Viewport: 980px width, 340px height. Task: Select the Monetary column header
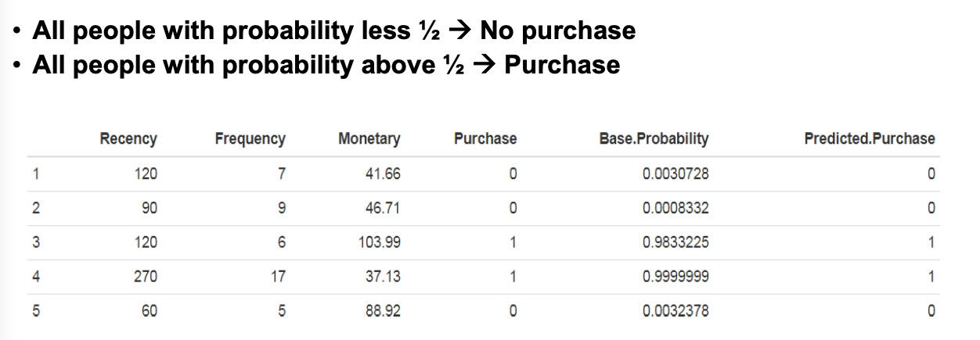click(369, 139)
